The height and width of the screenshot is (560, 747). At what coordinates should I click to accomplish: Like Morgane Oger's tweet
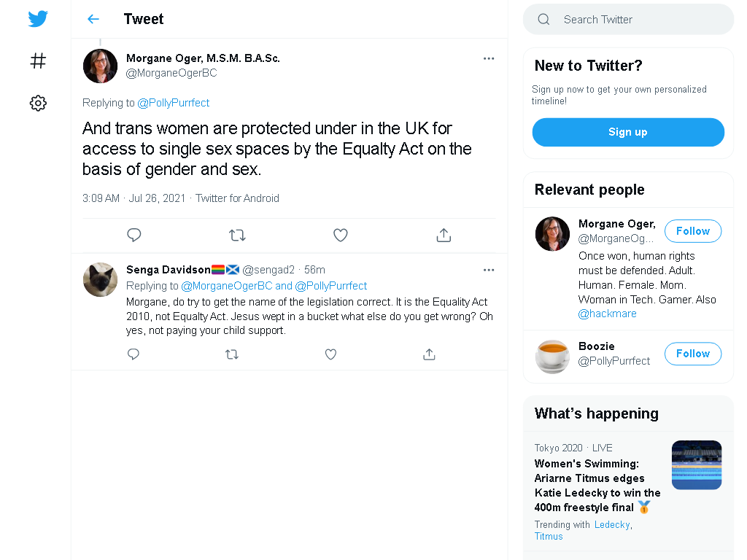[x=340, y=235]
